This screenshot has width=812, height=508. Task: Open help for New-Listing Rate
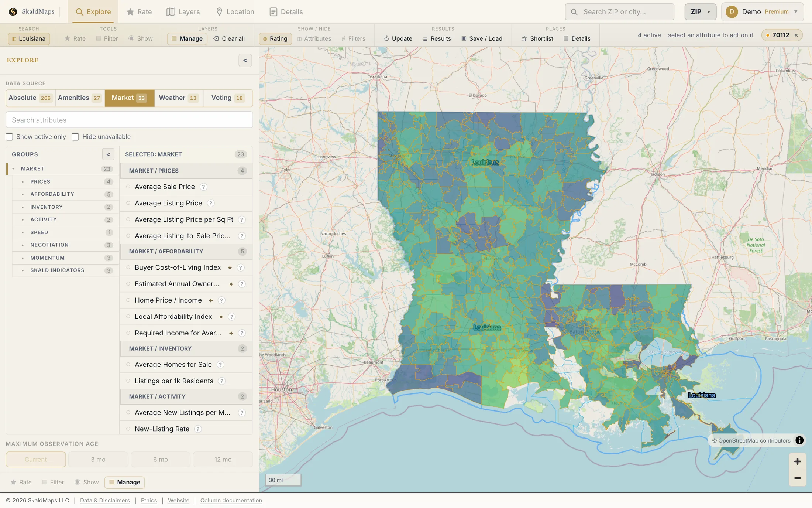click(198, 429)
